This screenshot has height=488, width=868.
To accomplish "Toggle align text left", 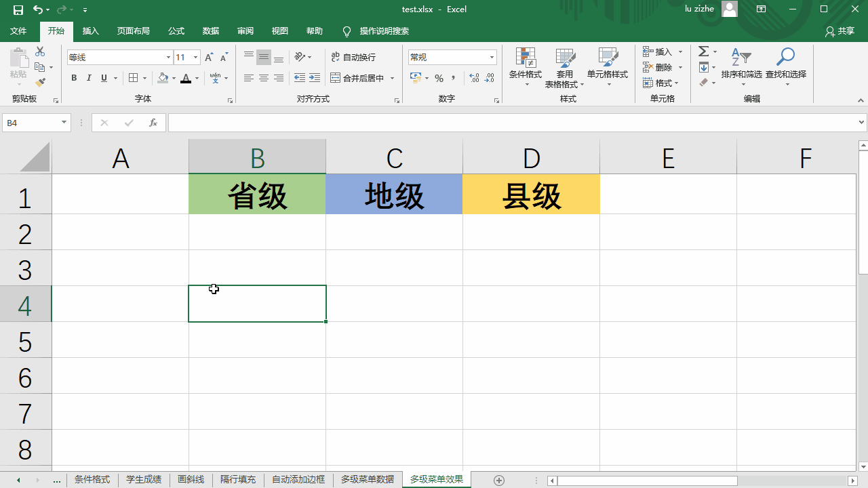I will [x=249, y=78].
